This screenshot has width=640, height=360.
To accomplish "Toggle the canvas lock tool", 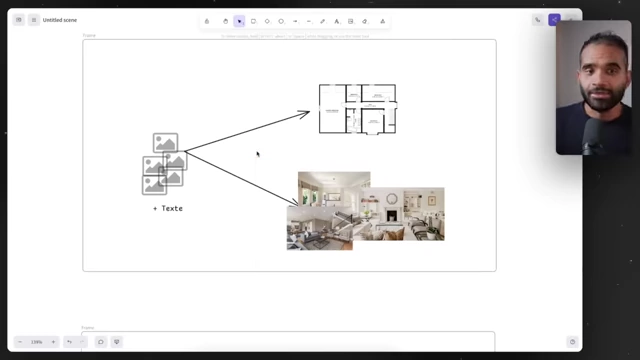I will point(207,21).
